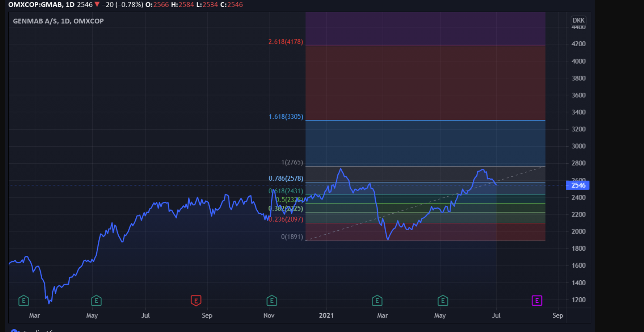Screen dimensions: 644x332
Task: Select the 0.236(2097) red Fibonacci label
Action: [x=286, y=219]
